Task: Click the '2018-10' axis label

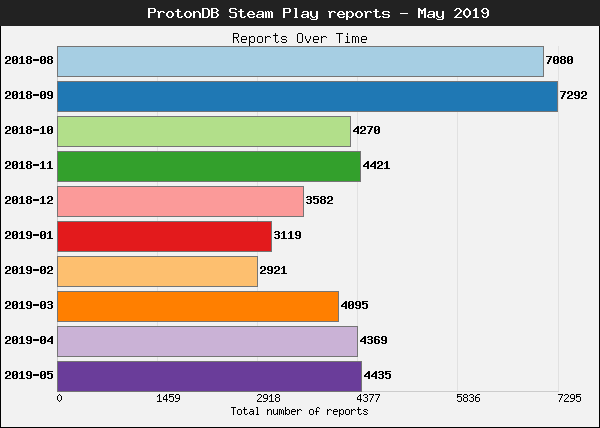Action: 29,130
